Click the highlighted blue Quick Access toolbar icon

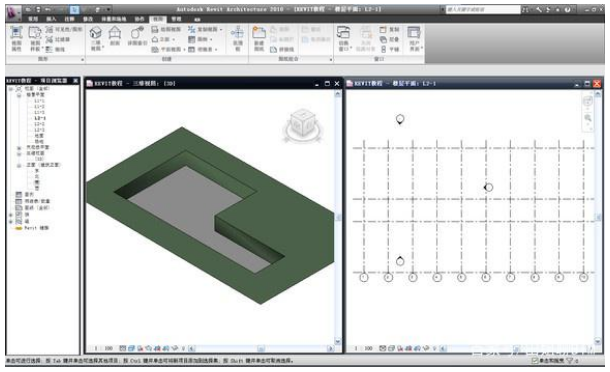(x=74, y=9)
